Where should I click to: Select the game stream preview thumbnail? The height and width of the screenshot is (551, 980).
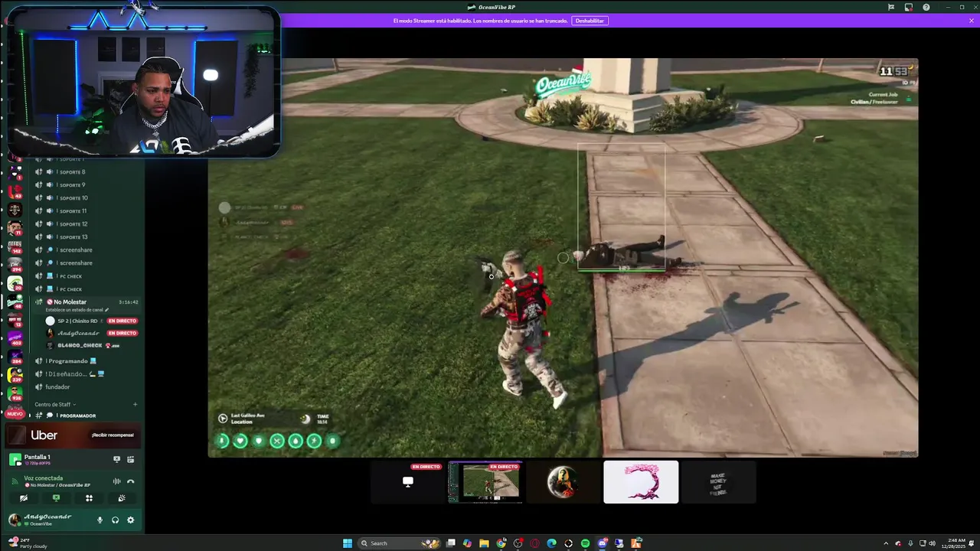pyautogui.click(x=485, y=482)
